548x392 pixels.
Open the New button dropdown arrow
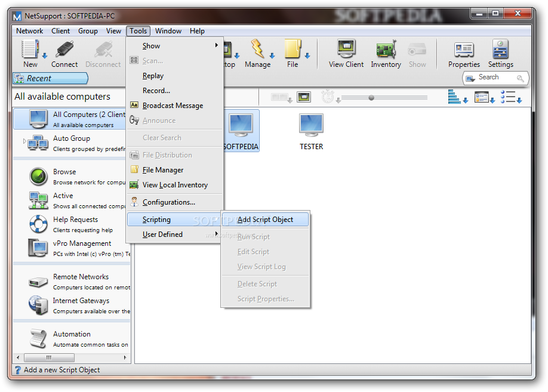(45, 55)
